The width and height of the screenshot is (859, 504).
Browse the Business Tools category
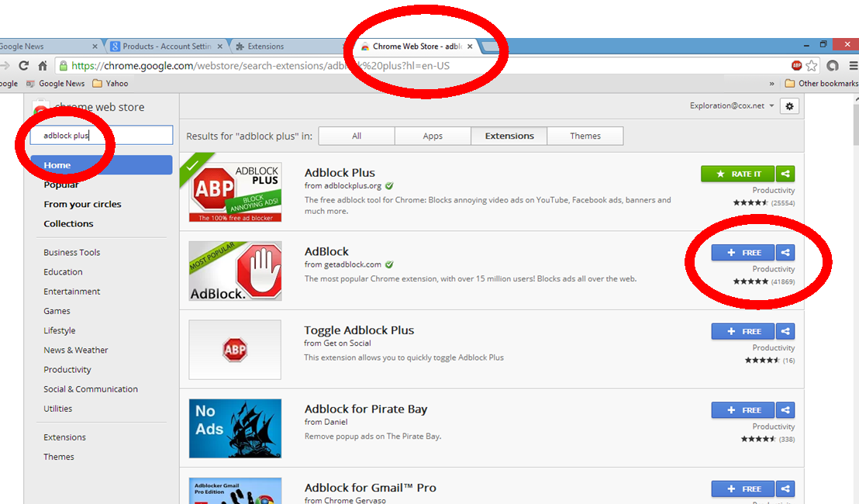72,252
